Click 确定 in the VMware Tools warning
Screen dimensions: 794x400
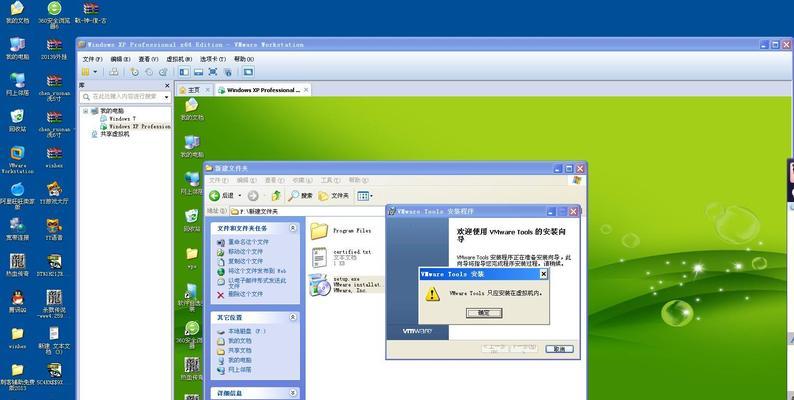pyautogui.click(x=483, y=312)
